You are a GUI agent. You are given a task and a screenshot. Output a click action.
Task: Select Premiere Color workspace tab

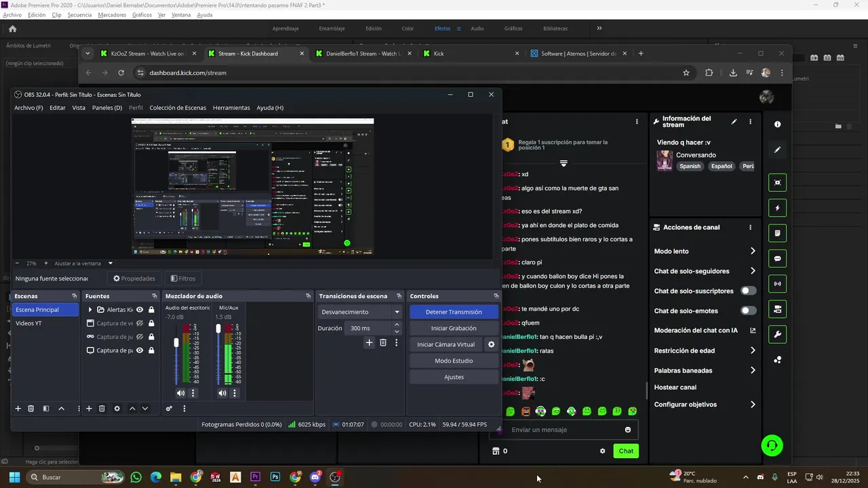pos(408,28)
